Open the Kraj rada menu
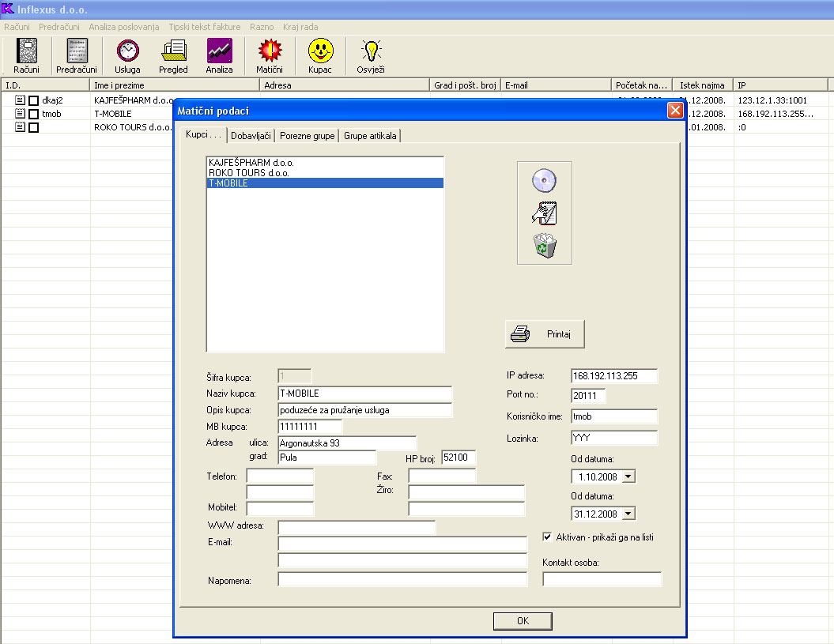This screenshot has height=644, width=834. click(300, 27)
